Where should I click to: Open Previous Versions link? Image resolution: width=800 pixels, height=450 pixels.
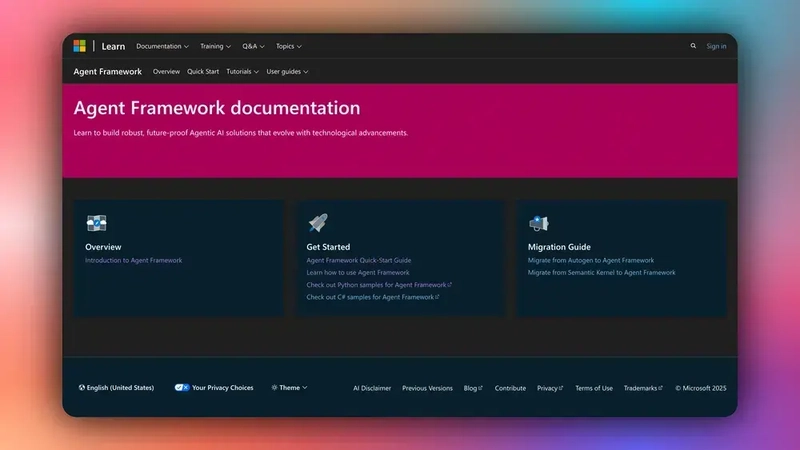pos(427,388)
